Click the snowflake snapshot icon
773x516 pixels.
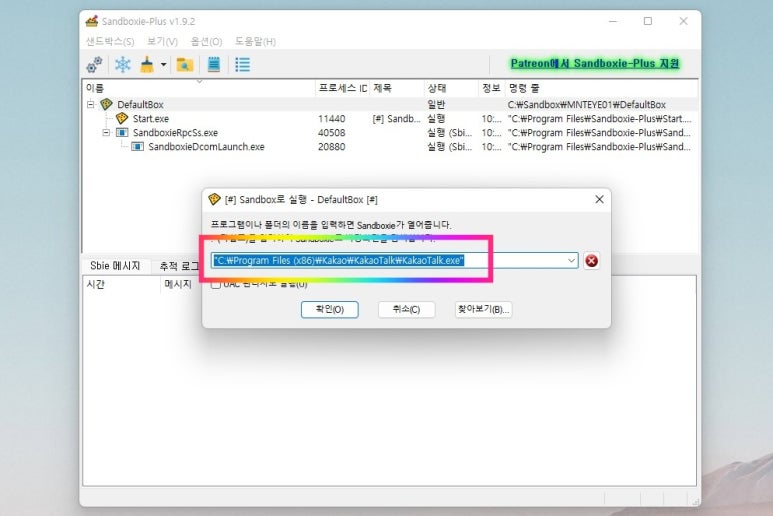[x=123, y=65]
